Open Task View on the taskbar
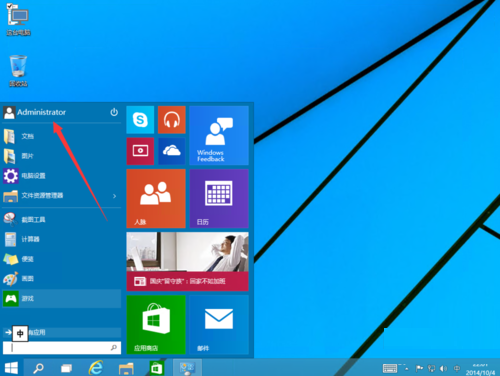This screenshot has height=376, width=500. coord(66,368)
